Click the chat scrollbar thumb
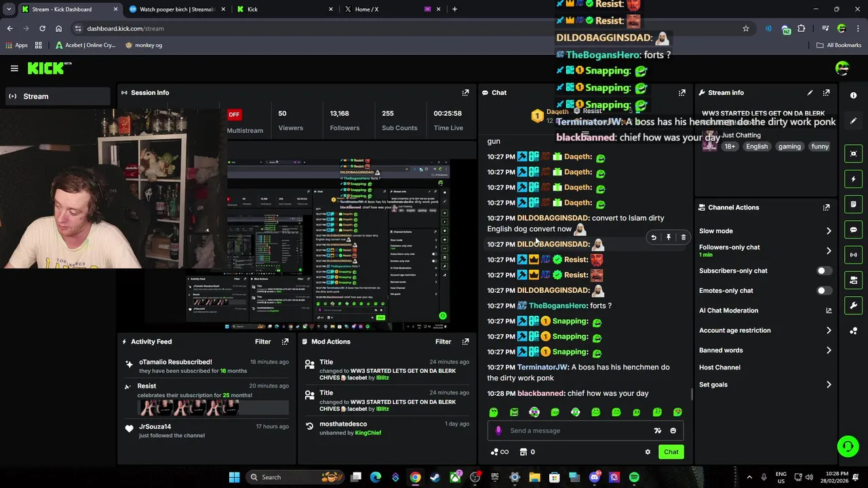Viewport: 868px width, 488px height. point(692,394)
